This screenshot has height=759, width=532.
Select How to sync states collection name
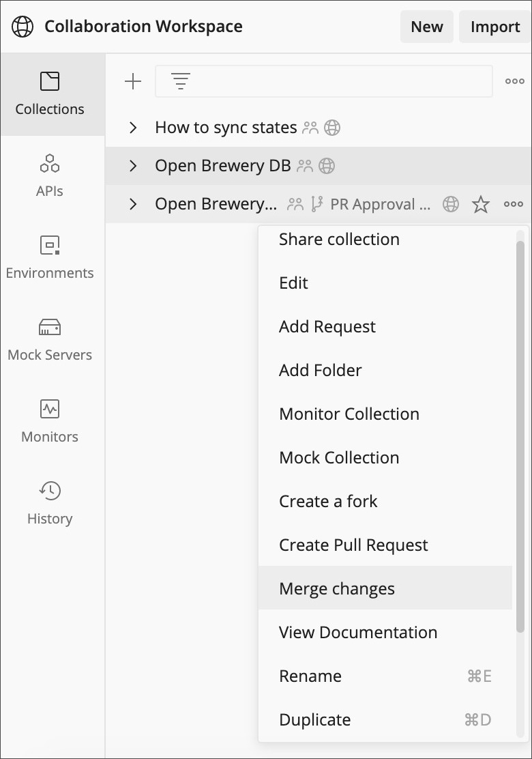[x=226, y=128]
